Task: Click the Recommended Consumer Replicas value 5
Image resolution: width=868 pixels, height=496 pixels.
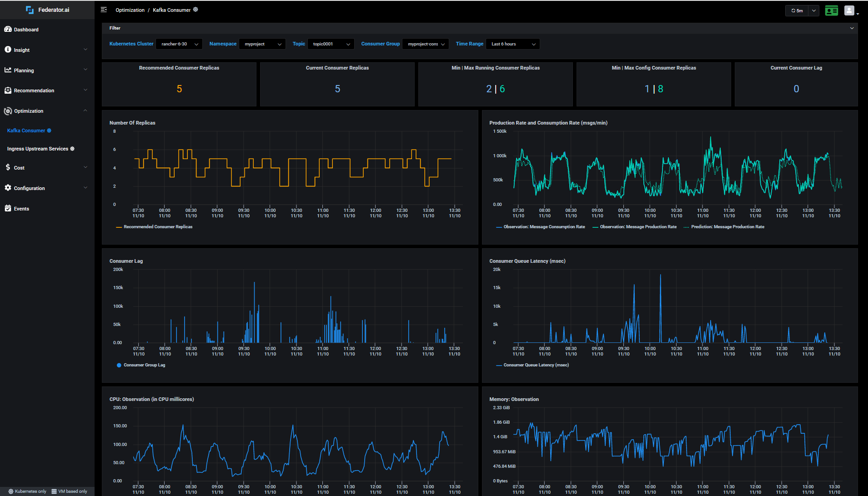Action: (x=180, y=89)
